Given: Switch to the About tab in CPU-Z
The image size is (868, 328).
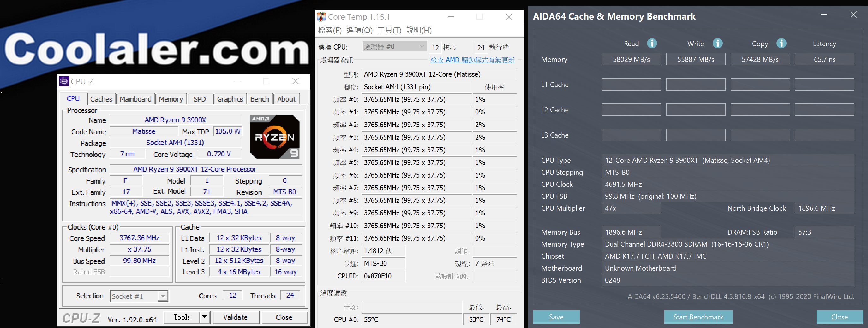Looking at the screenshot, I should click(x=286, y=99).
